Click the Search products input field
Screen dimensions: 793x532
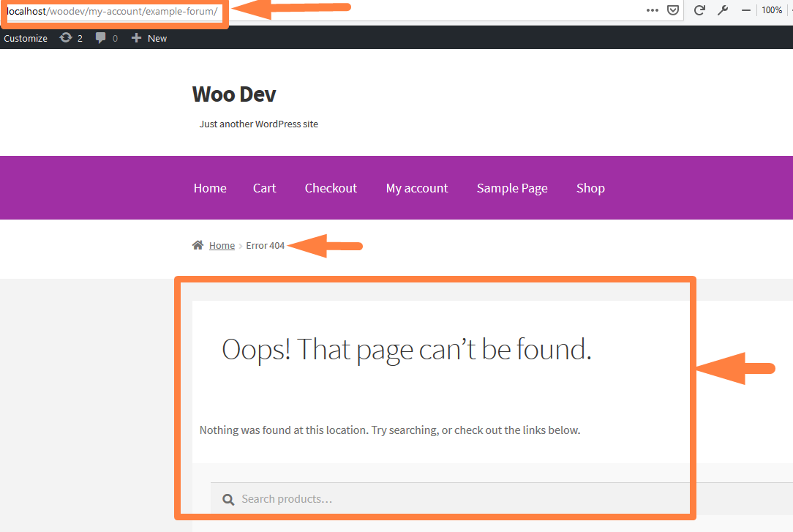[x=502, y=499]
